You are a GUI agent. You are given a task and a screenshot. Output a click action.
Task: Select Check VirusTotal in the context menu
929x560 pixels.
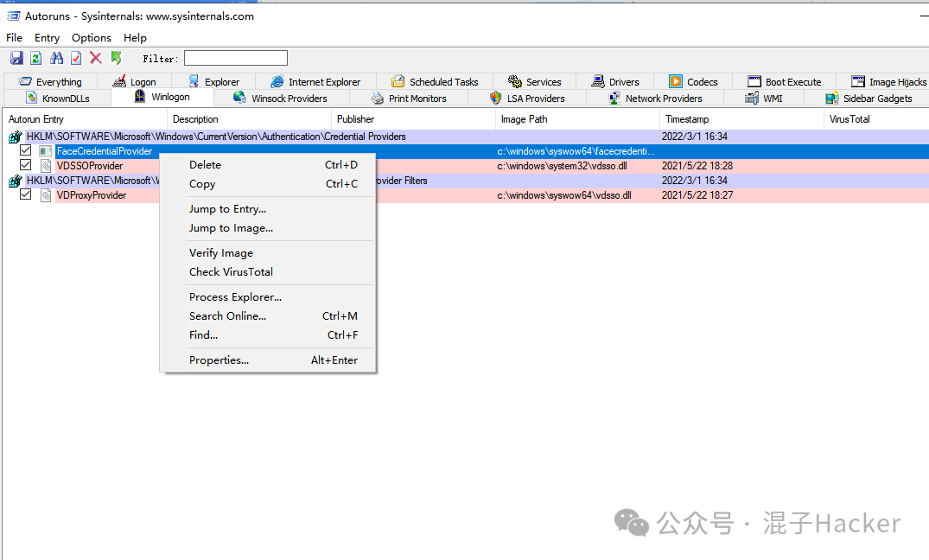231,271
